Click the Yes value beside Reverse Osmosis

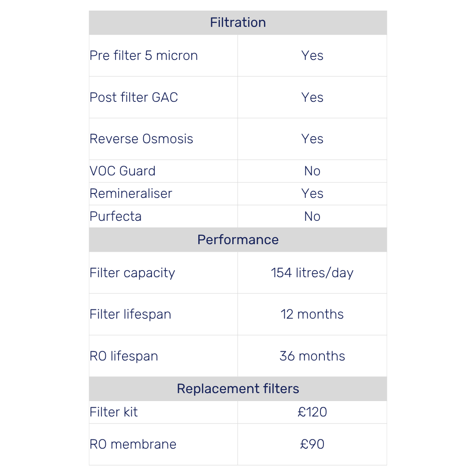click(x=312, y=139)
